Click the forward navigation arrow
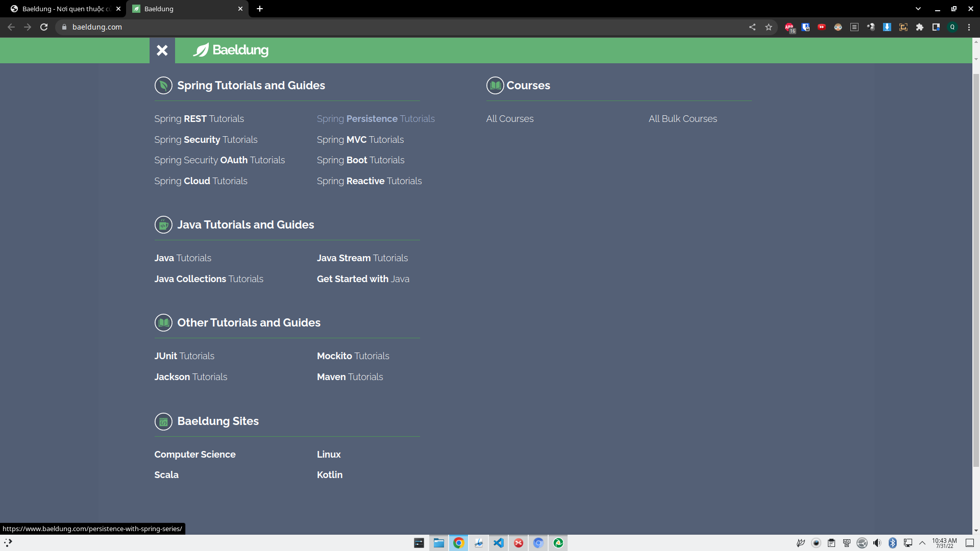This screenshot has width=980, height=551. (28, 27)
